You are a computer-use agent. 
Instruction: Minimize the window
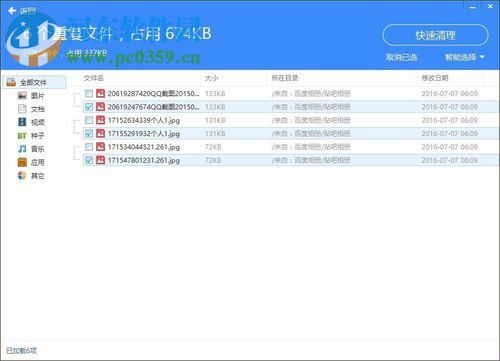tap(473, 7)
